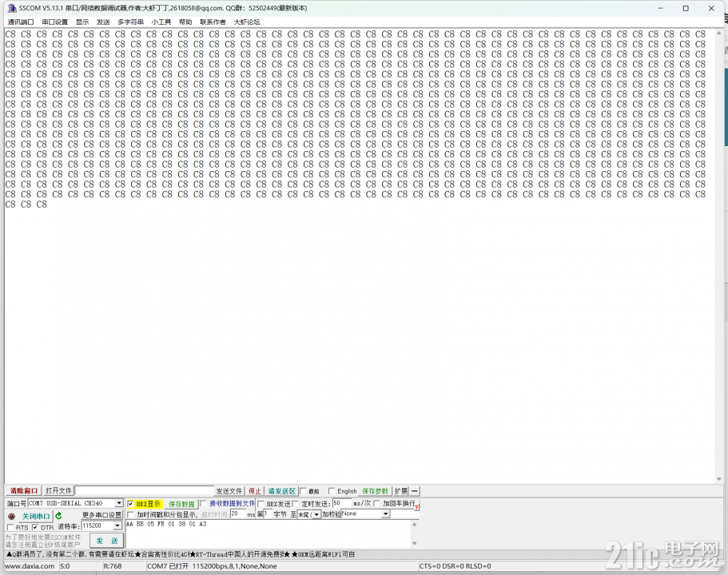
Task: Open the 显示 menu
Action: click(82, 22)
